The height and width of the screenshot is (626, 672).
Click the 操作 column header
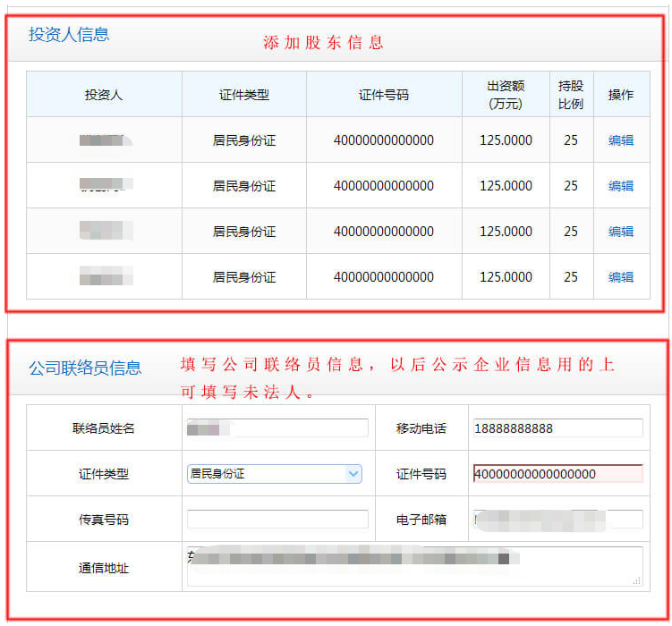[x=620, y=95]
